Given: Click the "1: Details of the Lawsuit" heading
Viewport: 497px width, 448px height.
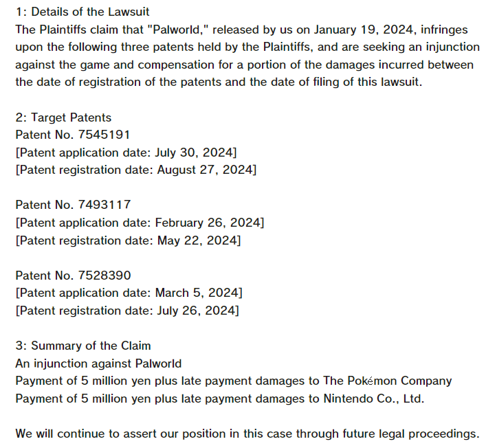Looking at the screenshot, I should (82, 12).
